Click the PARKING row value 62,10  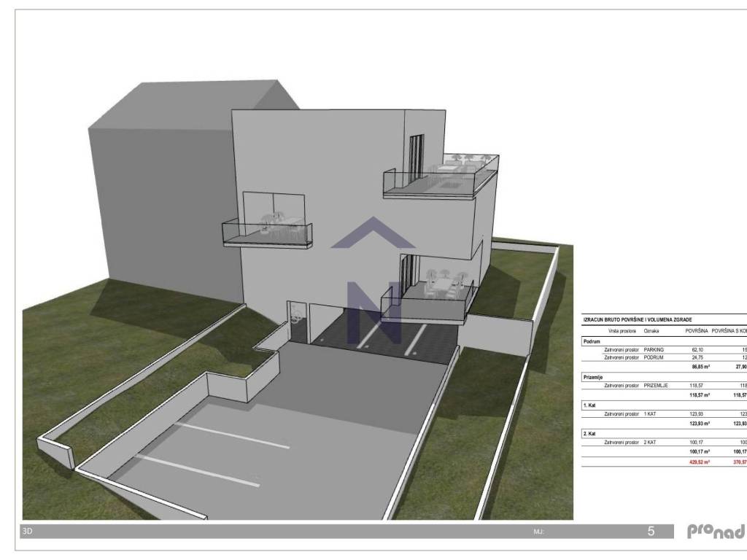point(697,350)
